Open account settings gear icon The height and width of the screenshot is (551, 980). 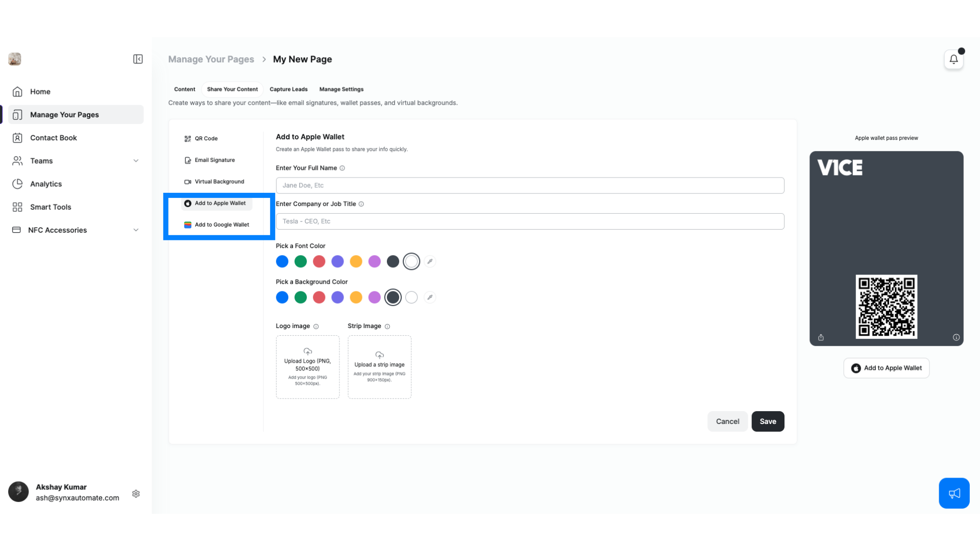tap(136, 494)
